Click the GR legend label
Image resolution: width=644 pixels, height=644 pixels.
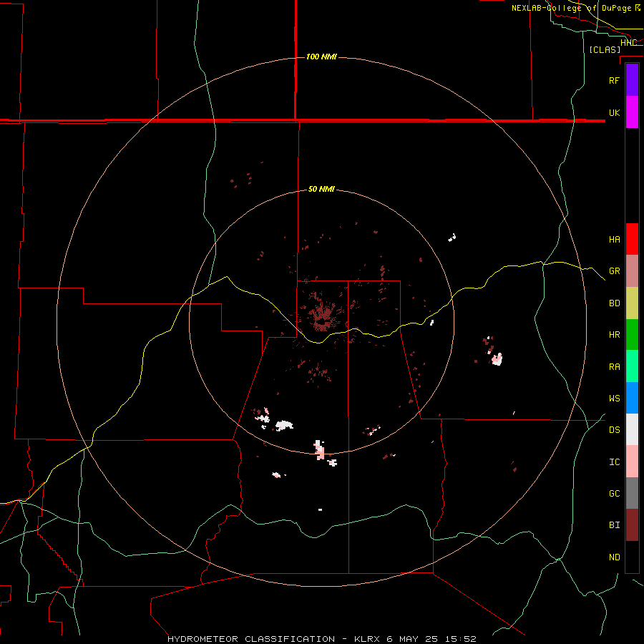tap(614, 271)
